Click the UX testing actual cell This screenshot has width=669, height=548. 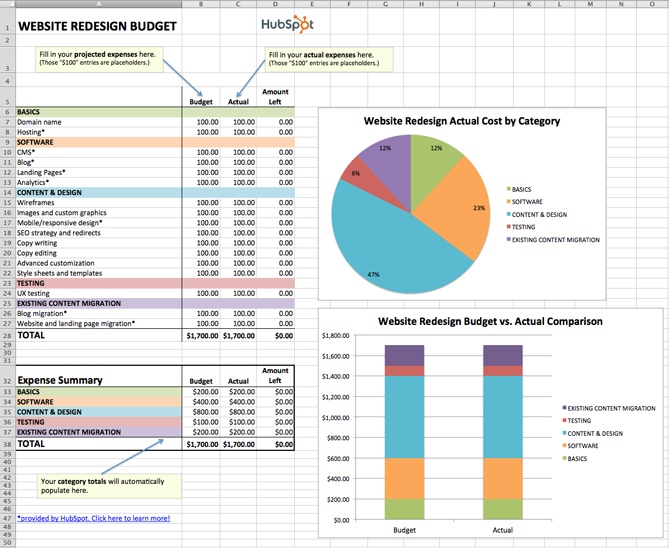pos(238,293)
